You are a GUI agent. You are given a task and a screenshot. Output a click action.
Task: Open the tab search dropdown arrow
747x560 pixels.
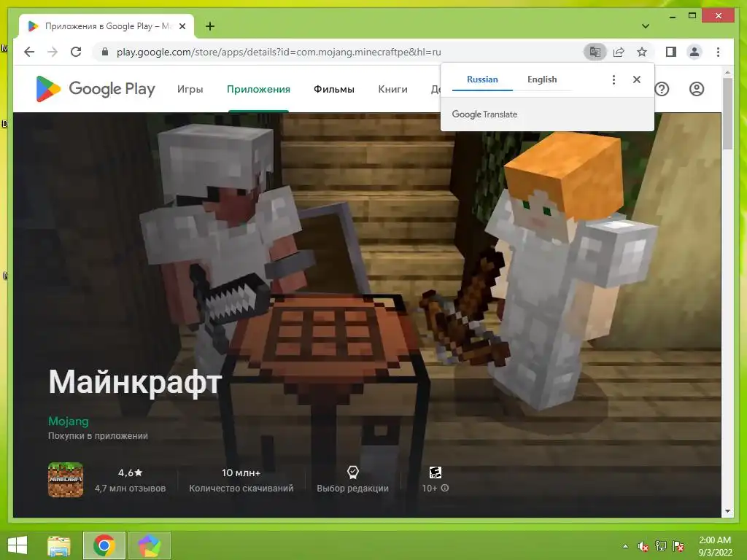click(645, 26)
